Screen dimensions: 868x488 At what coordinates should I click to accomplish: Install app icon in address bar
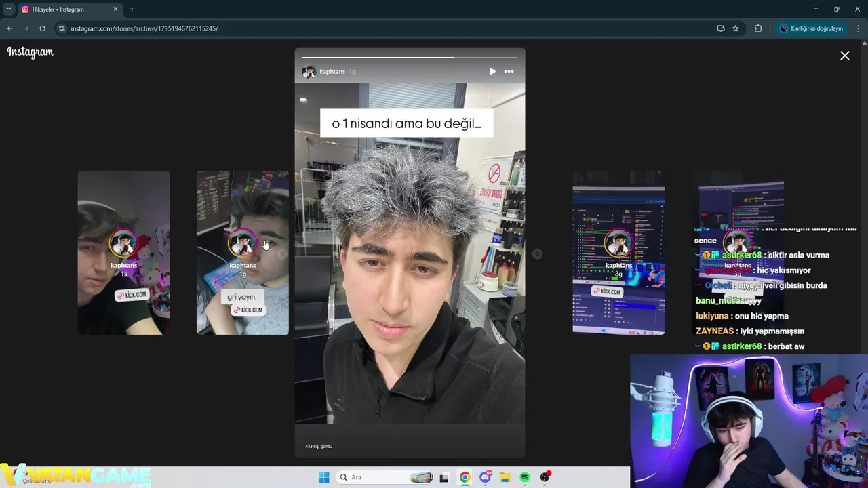click(720, 28)
